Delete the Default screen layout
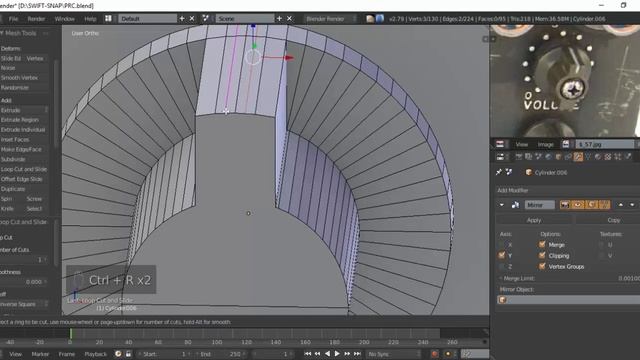This screenshot has height=360, width=640. tap(192, 18)
